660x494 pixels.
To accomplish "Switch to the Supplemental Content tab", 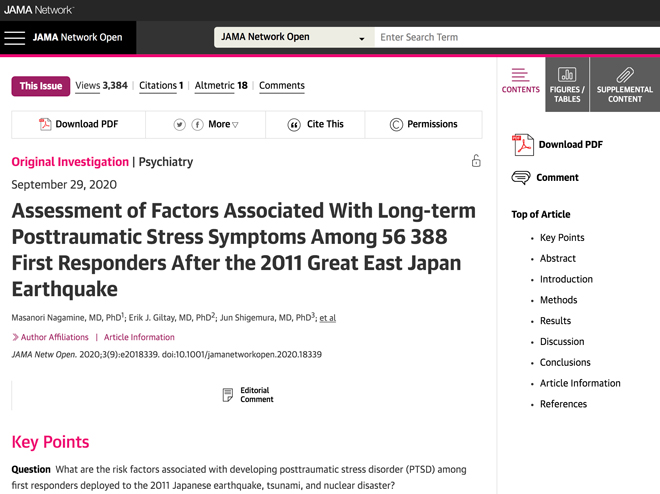I will 625,85.
